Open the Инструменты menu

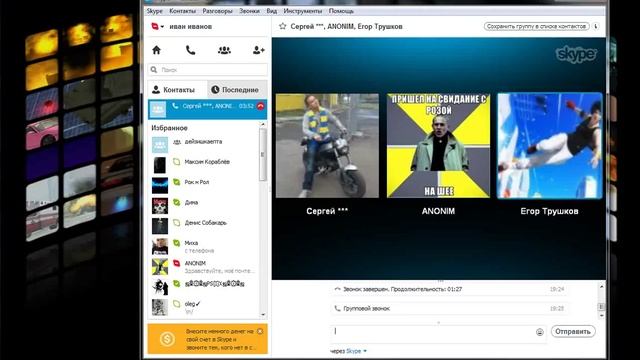[x=303, y=11]
